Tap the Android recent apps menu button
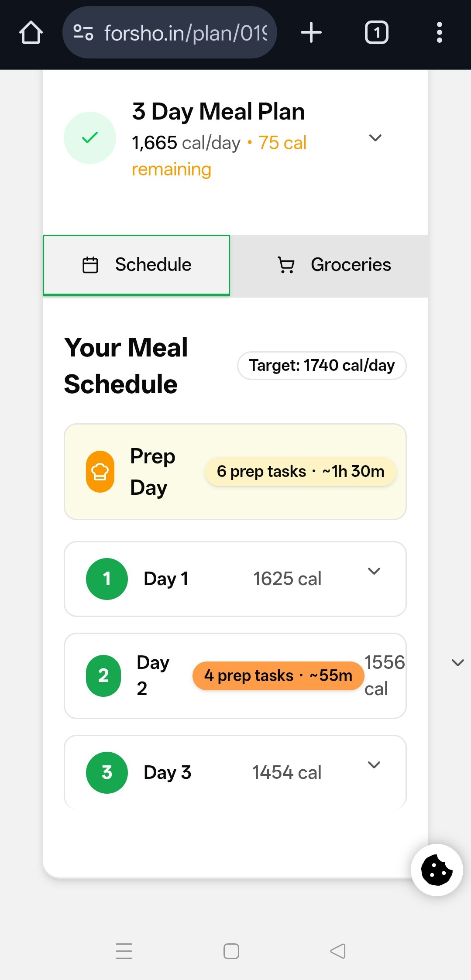Image resolution: width=471 pixels, height=980 pixels. click(124, 951)
